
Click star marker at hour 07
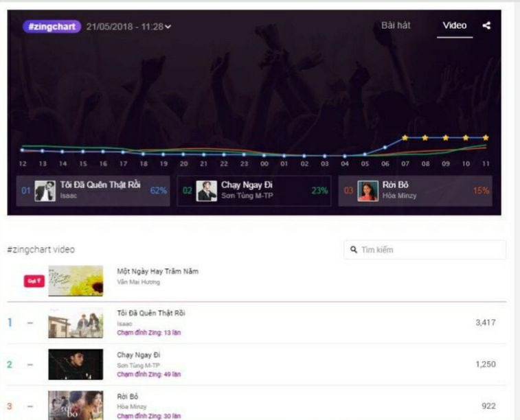405,138
